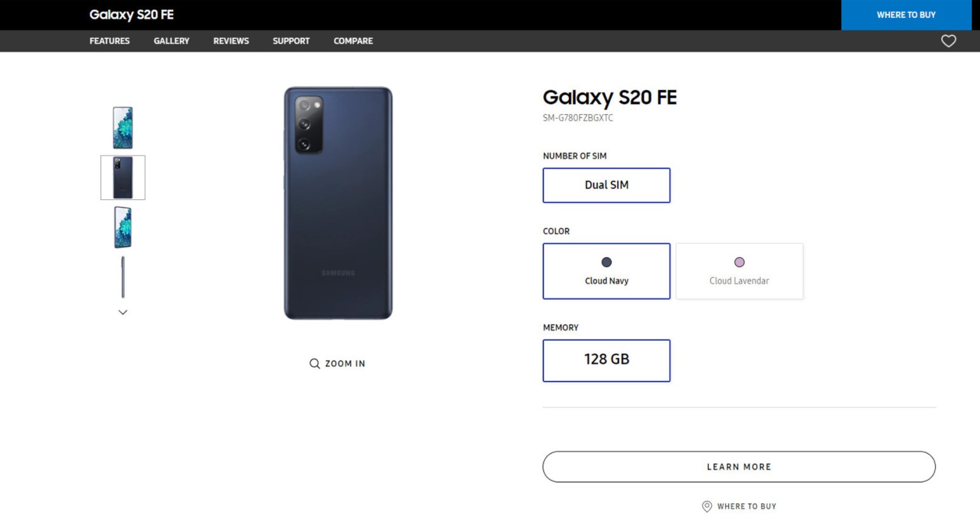
Task: Click the main phone product image
Action: (x=338, y=203)
